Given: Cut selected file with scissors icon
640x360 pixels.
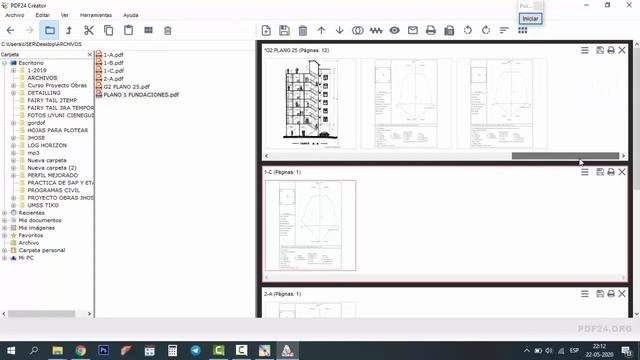Looking at the screenshot, I should [x=89, y=30].
